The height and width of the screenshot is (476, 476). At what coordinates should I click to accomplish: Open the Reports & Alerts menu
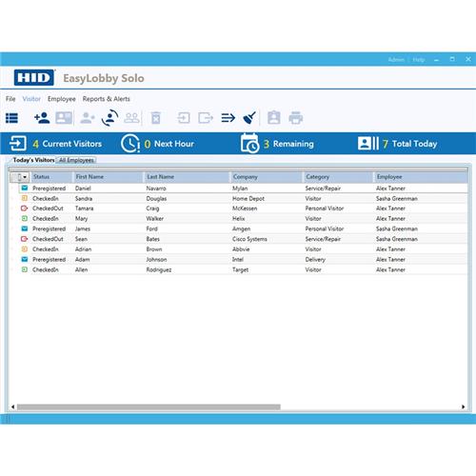click(106, 99)
